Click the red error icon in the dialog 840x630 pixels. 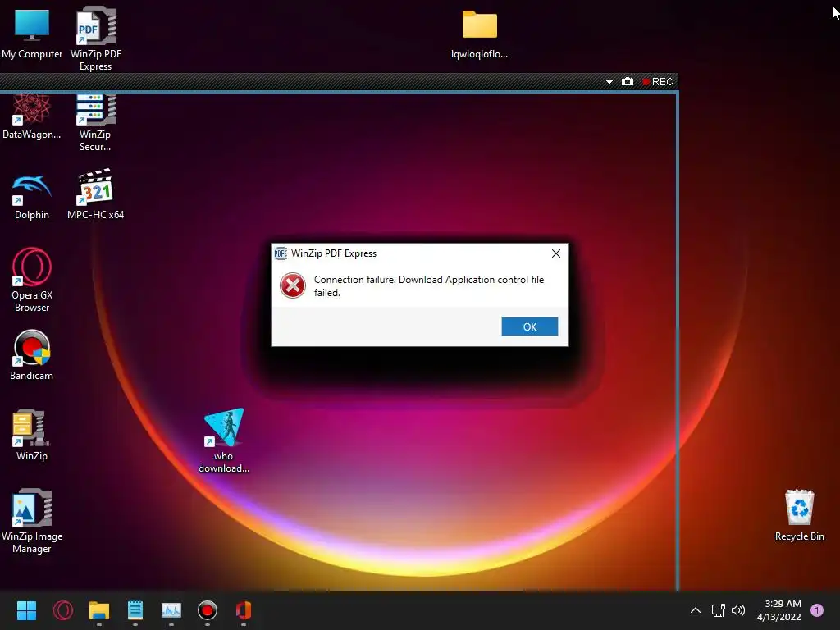[293, 285]
